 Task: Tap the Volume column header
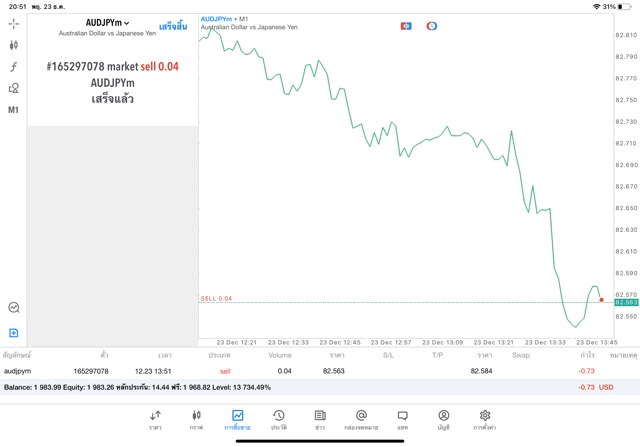(280, 355)
